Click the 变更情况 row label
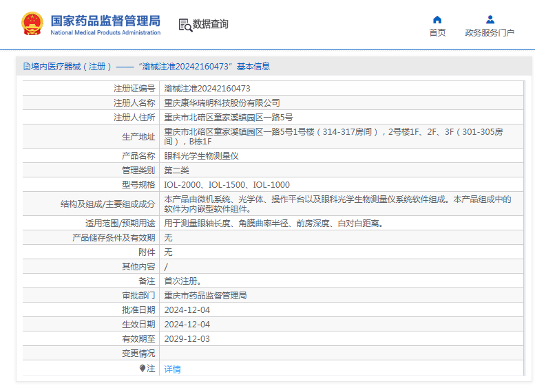This screenshot has height=392, width=535. tap(138, 353)
